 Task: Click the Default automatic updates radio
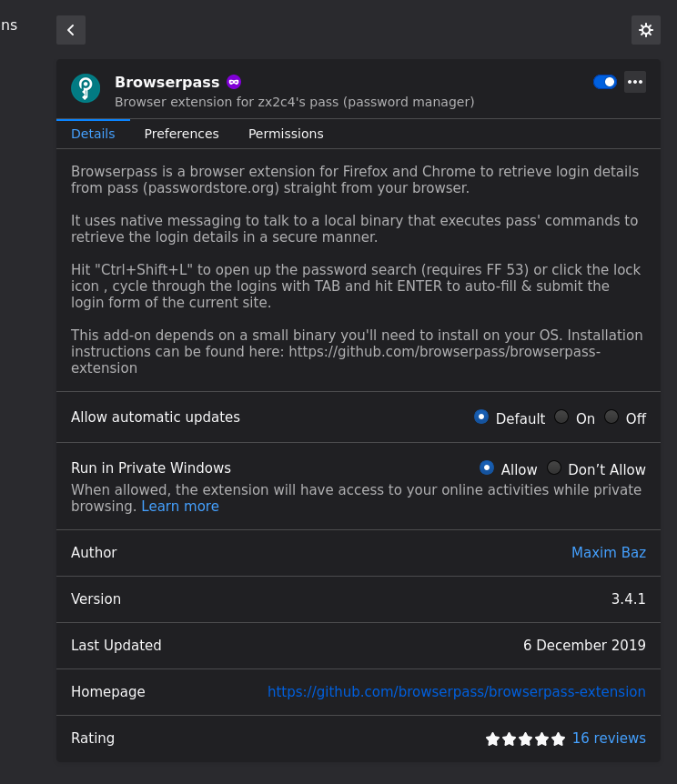(481, 416)
